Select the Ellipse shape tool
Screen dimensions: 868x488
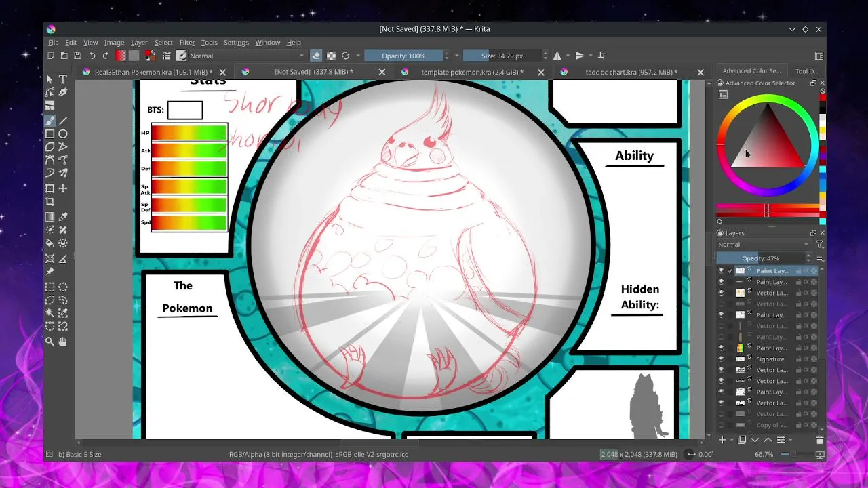pyautogui.click(x=63, y=134)
